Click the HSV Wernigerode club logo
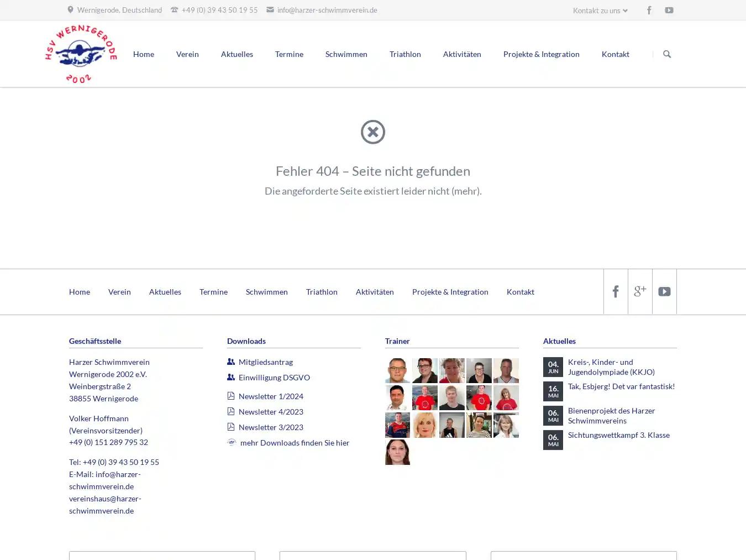Image resolution: width=746 pixels, height=560 pixels. [x=81, y=53]
